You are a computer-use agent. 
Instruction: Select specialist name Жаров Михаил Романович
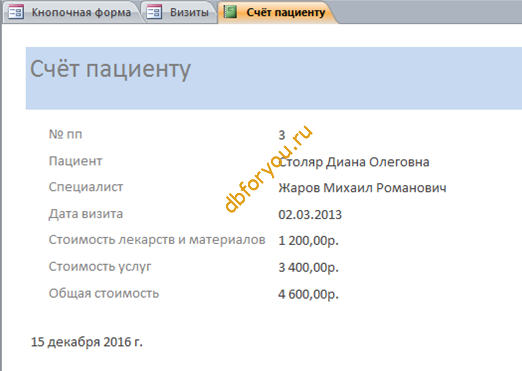tap(362, 188)
